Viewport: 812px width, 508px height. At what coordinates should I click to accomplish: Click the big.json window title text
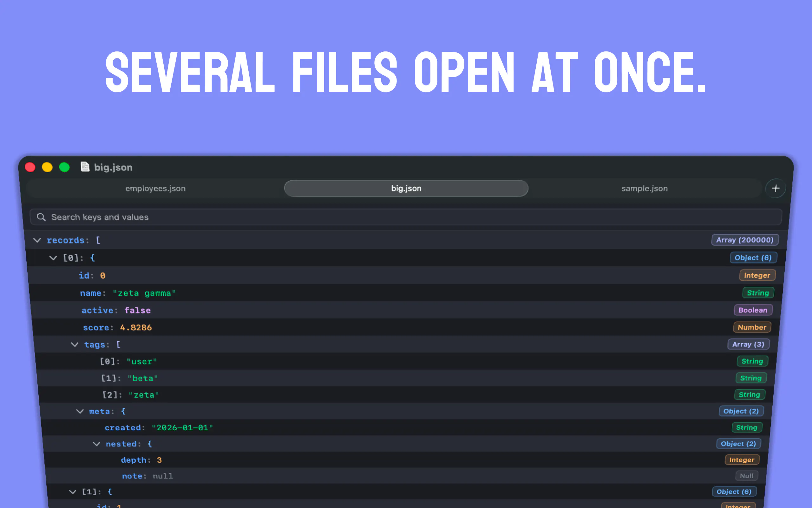click(x=113, y=167)
